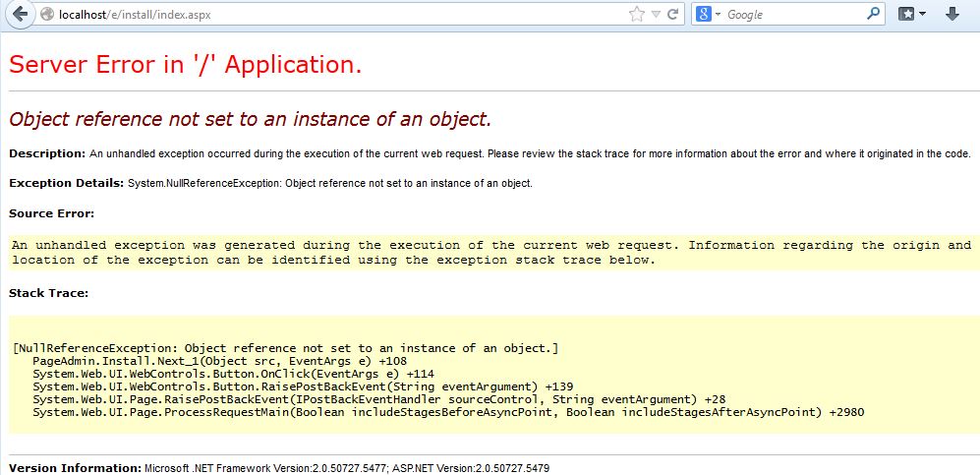Open the downloads arrow button
The width and height of the screenshot is (980, 475).
point(951,15)
